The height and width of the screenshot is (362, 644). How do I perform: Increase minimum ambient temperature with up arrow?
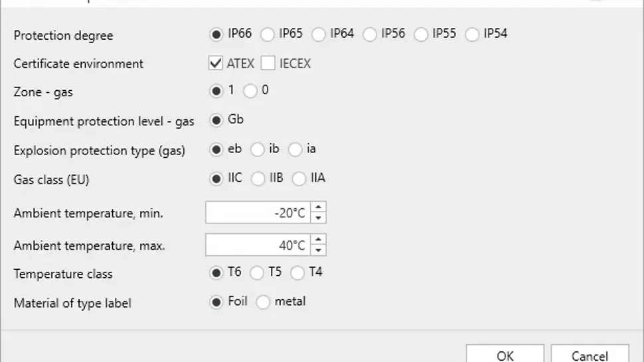(x=319, y=208)
